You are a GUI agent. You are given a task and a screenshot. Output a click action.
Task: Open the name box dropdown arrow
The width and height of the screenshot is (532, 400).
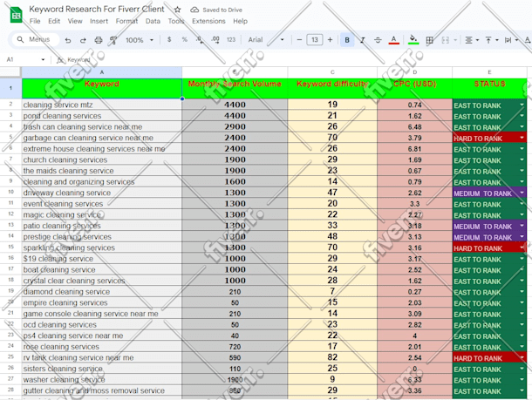[43, 59]
